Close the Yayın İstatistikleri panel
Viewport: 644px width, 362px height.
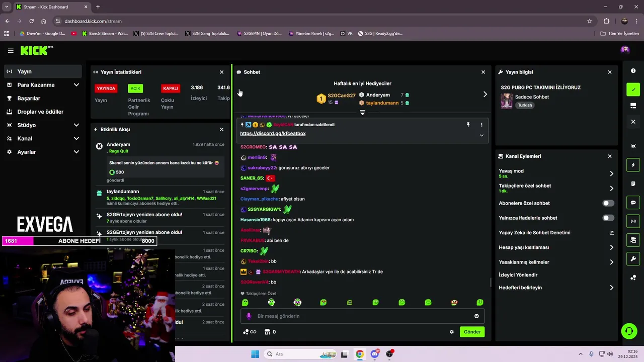point(221,72)
